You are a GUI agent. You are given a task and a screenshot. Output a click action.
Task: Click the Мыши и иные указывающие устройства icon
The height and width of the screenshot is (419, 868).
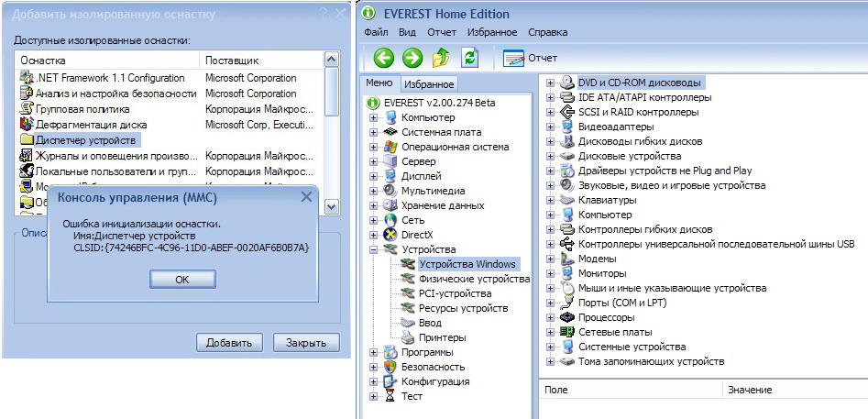click(566, 288)
